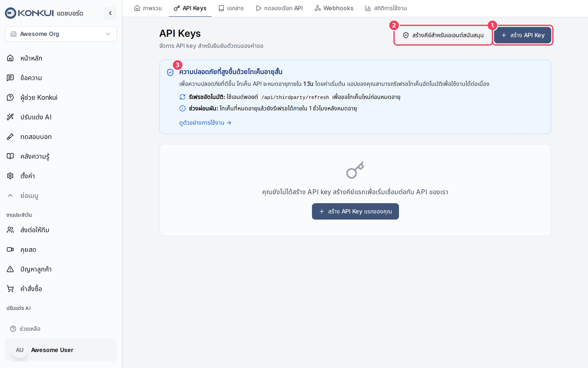Open คลังความรู้ book icon
The image size is (588, 368).
coord(10,156)
